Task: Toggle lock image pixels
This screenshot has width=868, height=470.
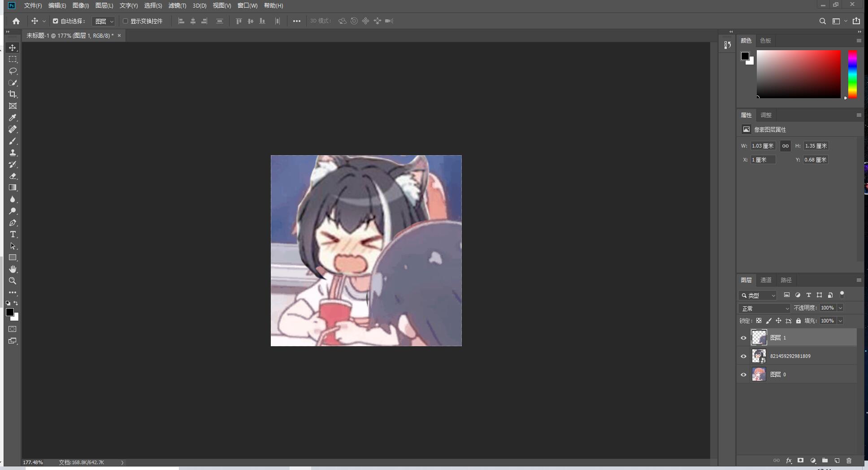Action: point(769,321)
